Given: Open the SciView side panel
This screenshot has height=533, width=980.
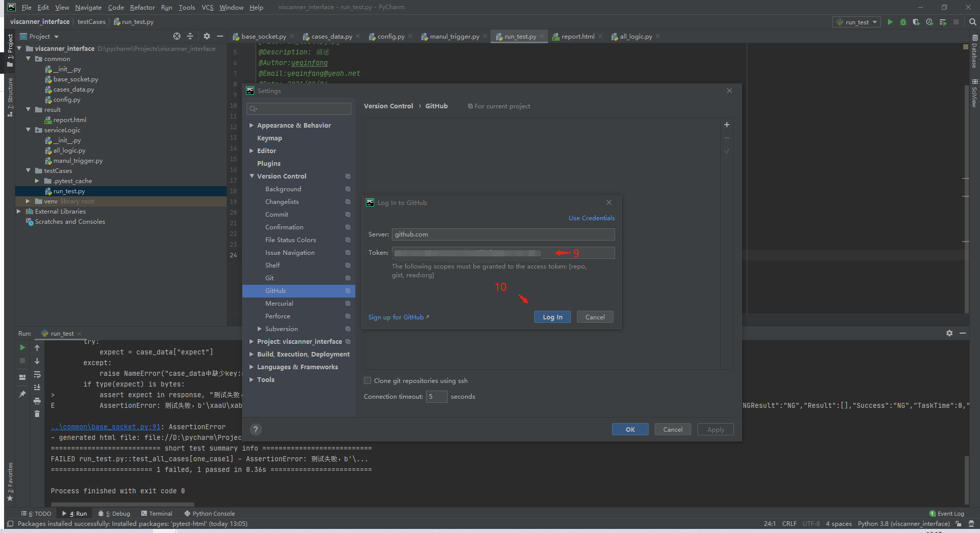Looking at the screenshot, I should click(x=974, y=94).
